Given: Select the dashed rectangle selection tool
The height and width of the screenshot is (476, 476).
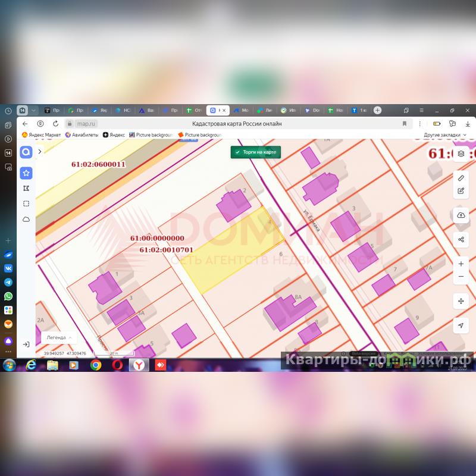Looking at the screenshot, I should 26,203.
